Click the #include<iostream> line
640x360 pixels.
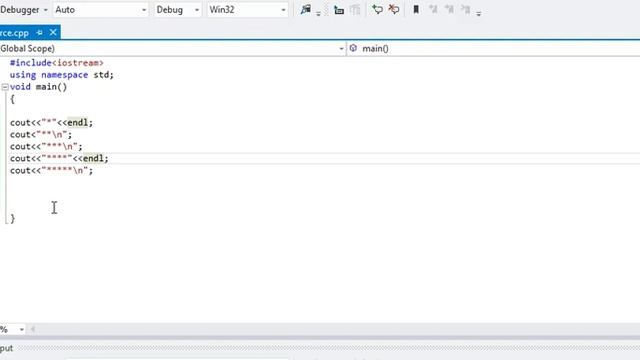click(x=57, y=63)
